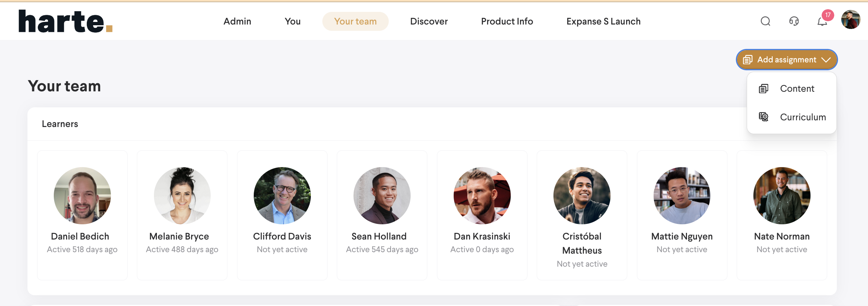The image size is (868, 306).
Task: Select Content from the assignment dropdown
Action: click(x=797, y=89)
